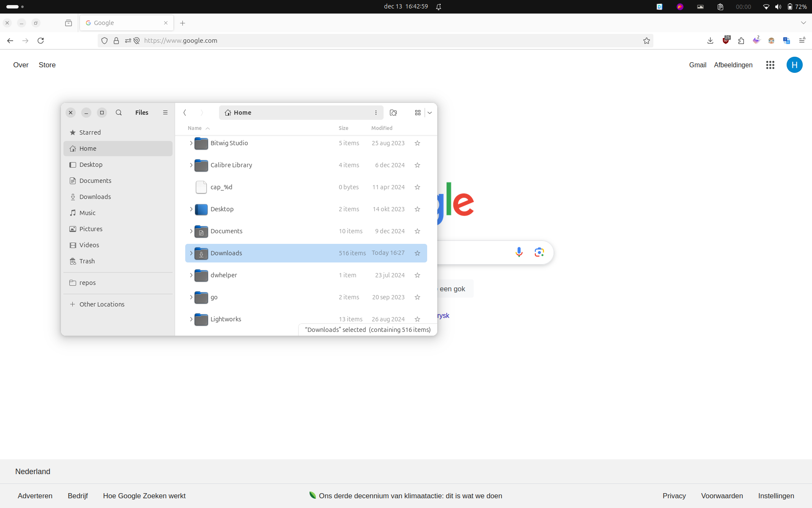
Task: Star the go folder
Action: coord(417,297)
